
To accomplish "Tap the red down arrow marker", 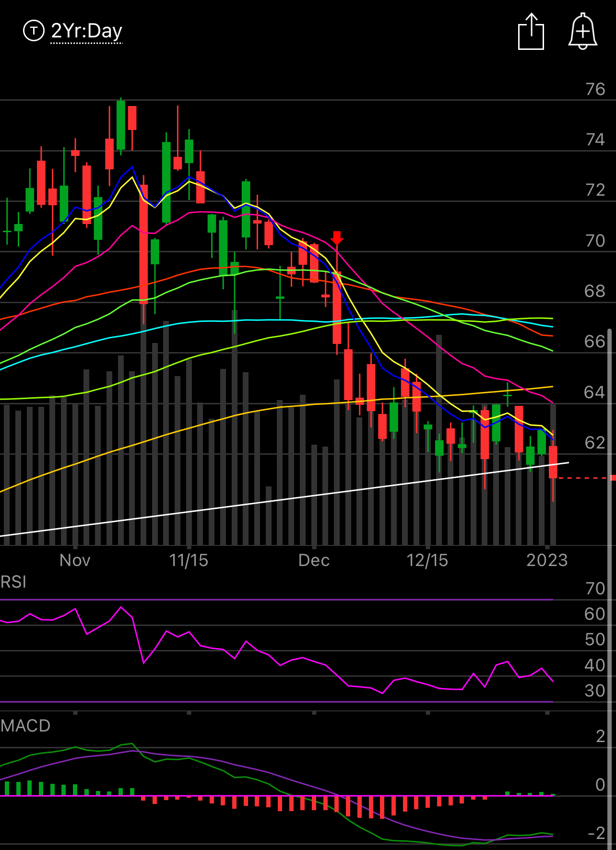I will click(x=337, y=238).
